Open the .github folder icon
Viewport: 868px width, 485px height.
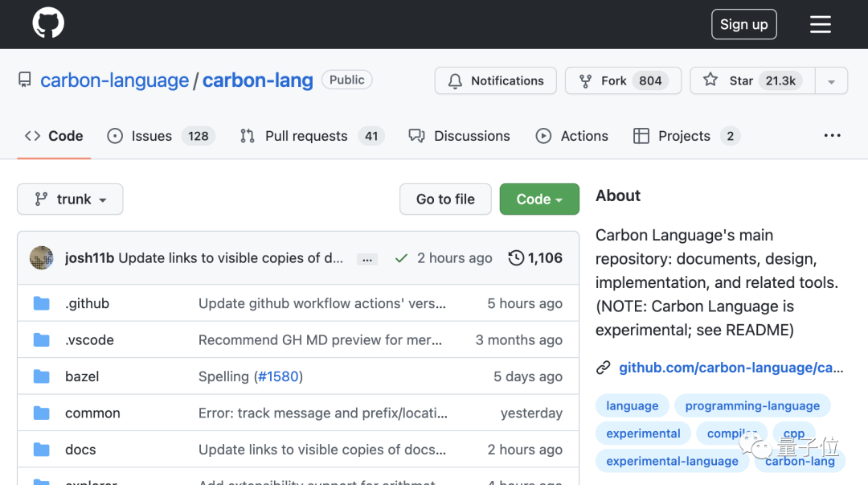(x=41, y=303)
